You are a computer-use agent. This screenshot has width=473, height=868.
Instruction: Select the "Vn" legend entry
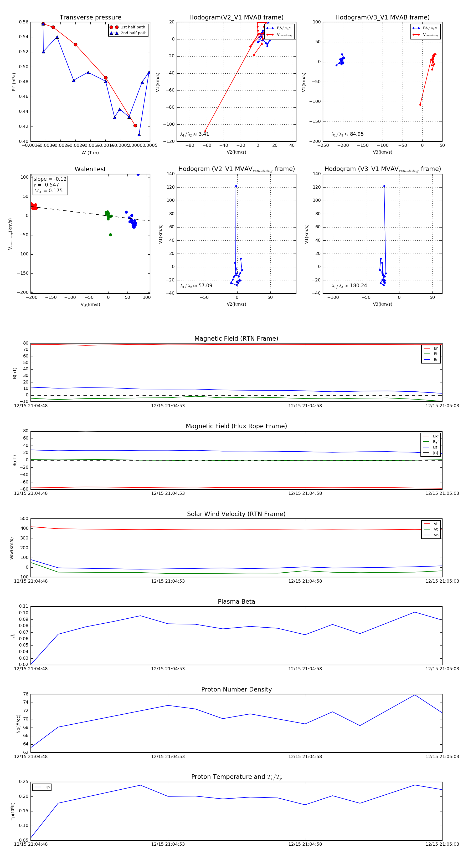coord(431,535)
